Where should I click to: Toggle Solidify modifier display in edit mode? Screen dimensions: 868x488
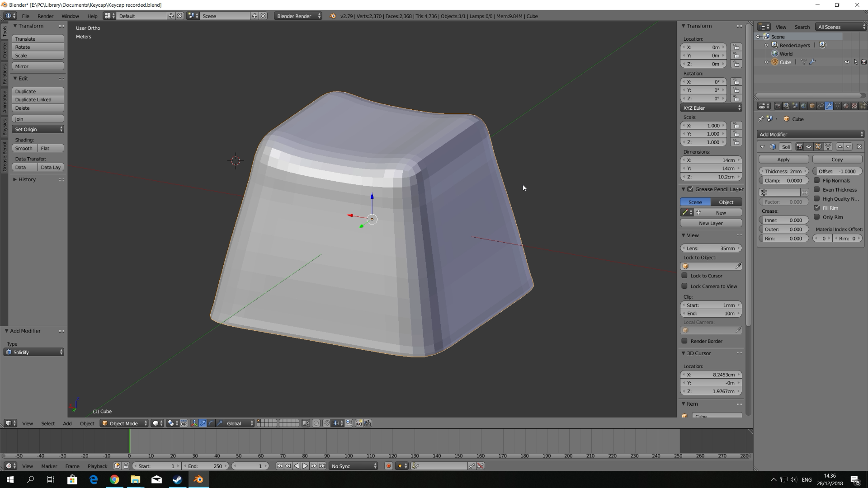[x=818, y=146]
